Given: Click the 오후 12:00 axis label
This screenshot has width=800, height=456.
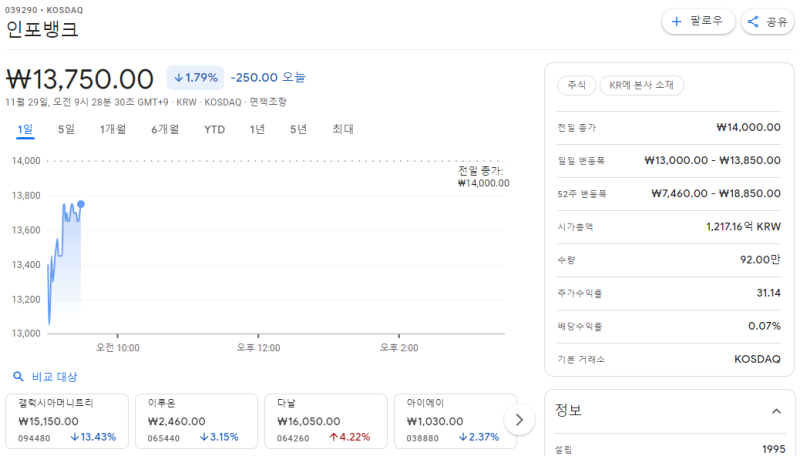Looking at the screenshot, I should click(258, 348).
